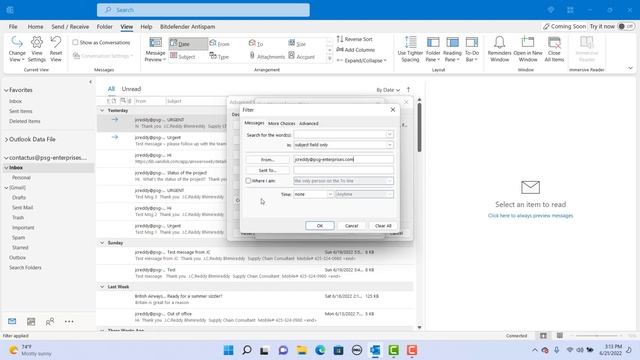Screen dimensions: 640x360
Task: Open the Help tab
Action: pyautogui.click(x=146, y=27)
